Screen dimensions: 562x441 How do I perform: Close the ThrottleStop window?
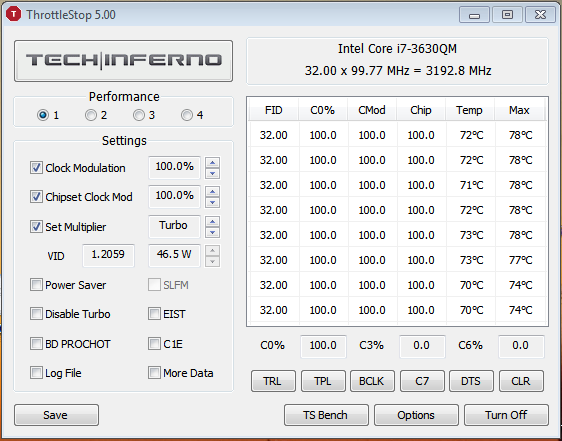(540, 15)
